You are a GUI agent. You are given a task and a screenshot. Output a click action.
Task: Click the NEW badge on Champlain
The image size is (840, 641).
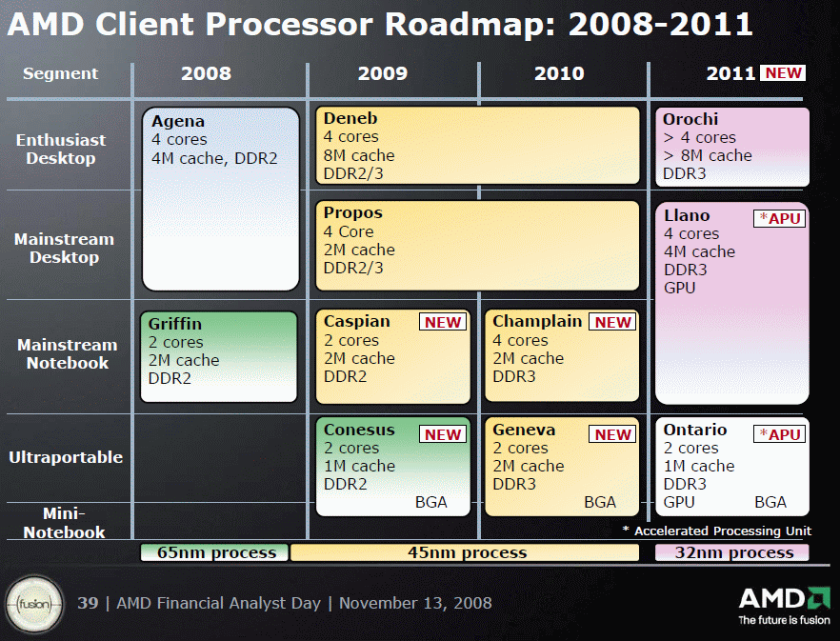(612, 322)
